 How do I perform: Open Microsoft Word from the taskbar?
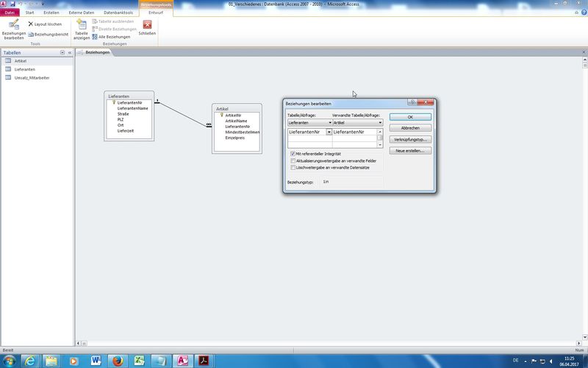[96, 361]
